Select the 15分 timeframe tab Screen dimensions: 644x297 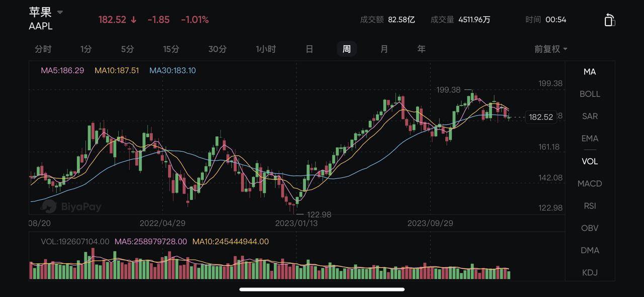click(x=171, y=49)
